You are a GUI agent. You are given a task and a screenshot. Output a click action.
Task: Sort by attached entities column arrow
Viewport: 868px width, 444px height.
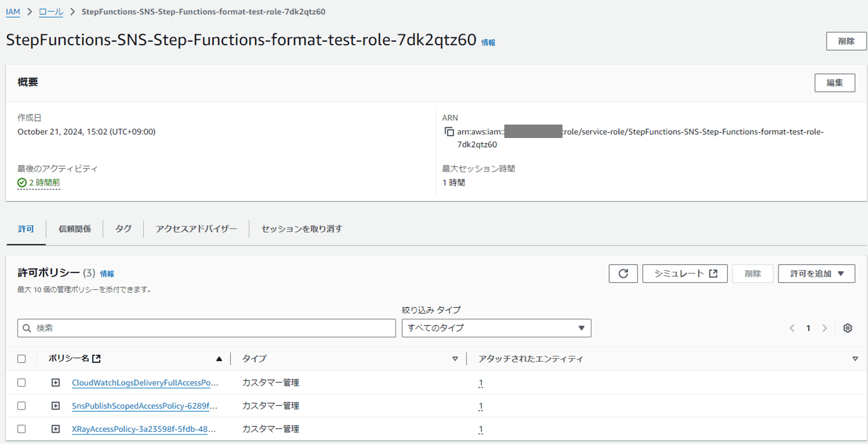855,359
